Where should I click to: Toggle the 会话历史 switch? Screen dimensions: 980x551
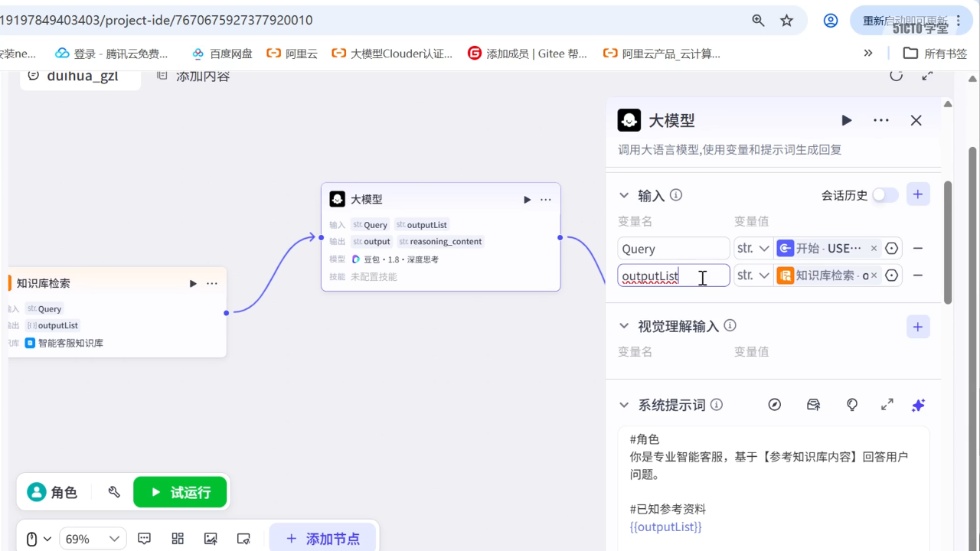tap(885, 195)
